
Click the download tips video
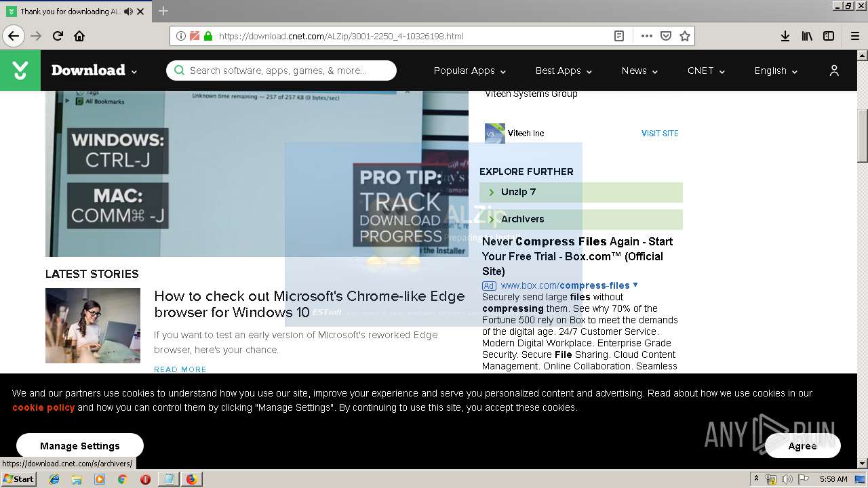tap(257, 174)
